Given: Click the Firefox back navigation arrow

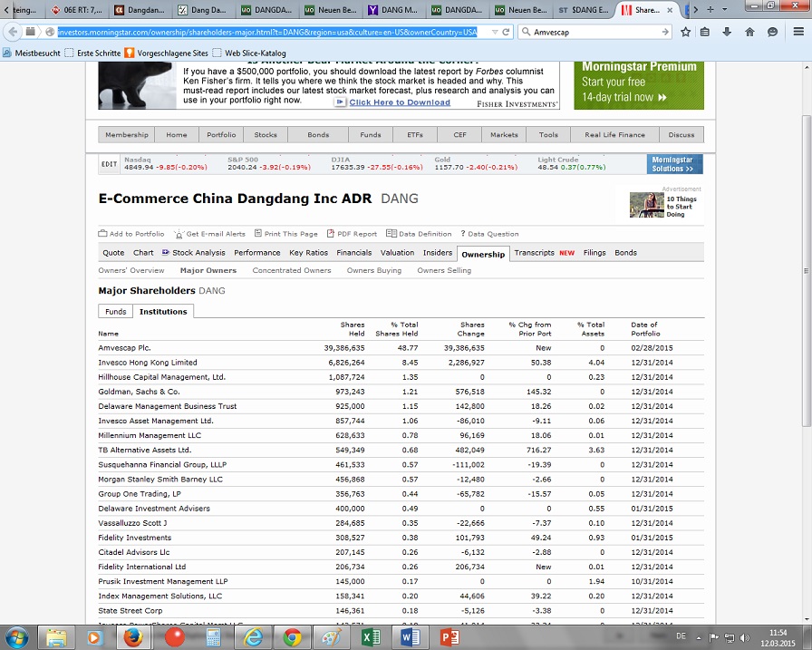Looking at the screenshot, I should (x=12, y=31).
